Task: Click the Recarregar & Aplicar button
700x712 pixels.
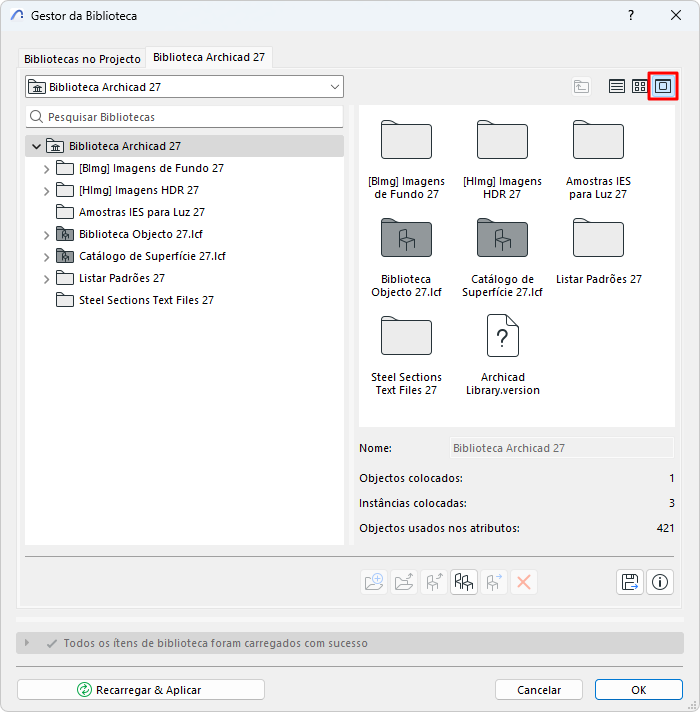Action: point(141,690)
